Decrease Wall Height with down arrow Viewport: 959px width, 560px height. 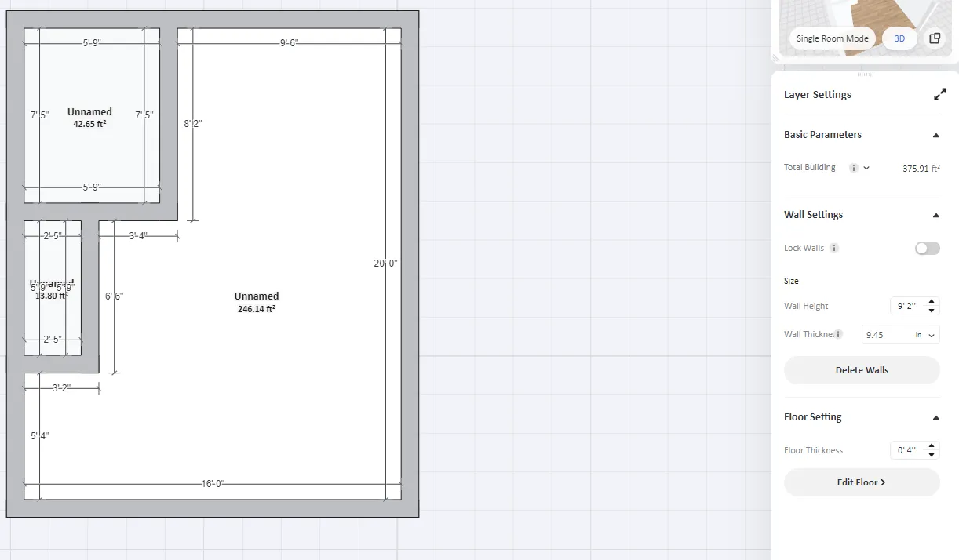932,311
